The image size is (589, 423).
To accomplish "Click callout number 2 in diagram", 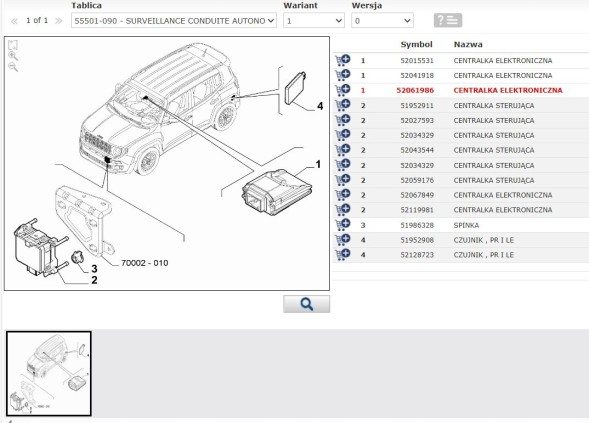I will [x=94, y=280].
